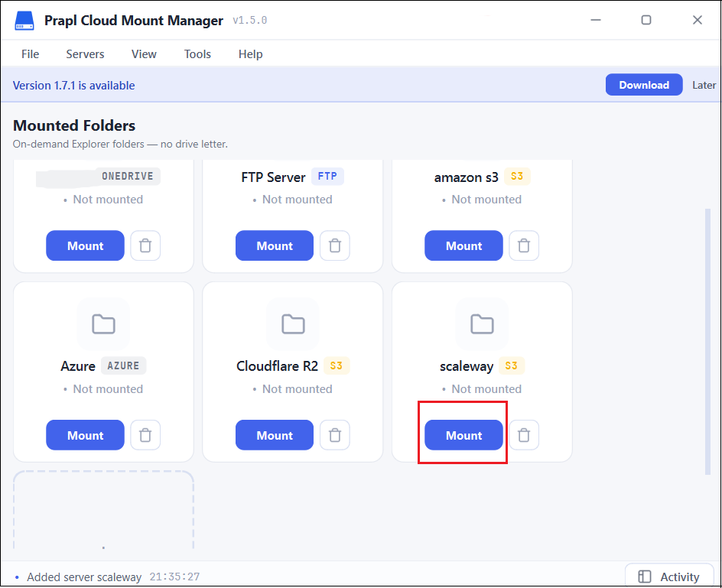Viewport: 722px width, 588px height.
Task: Mount the amazon s3 folder
Action: (463, 245)
